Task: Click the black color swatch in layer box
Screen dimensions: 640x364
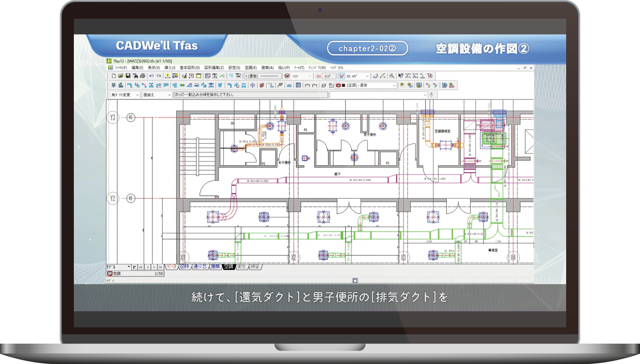Action: pos(343,85)
